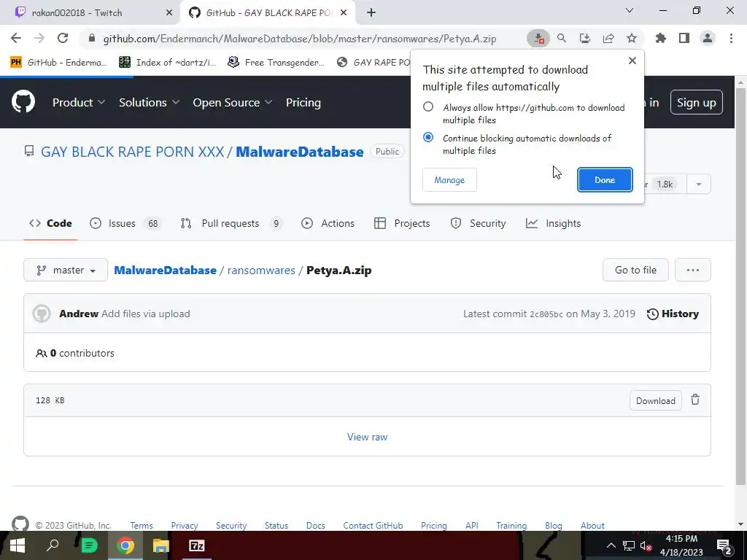747x560 pixels.
Task: Open the History link
Action: click(673, 314)
